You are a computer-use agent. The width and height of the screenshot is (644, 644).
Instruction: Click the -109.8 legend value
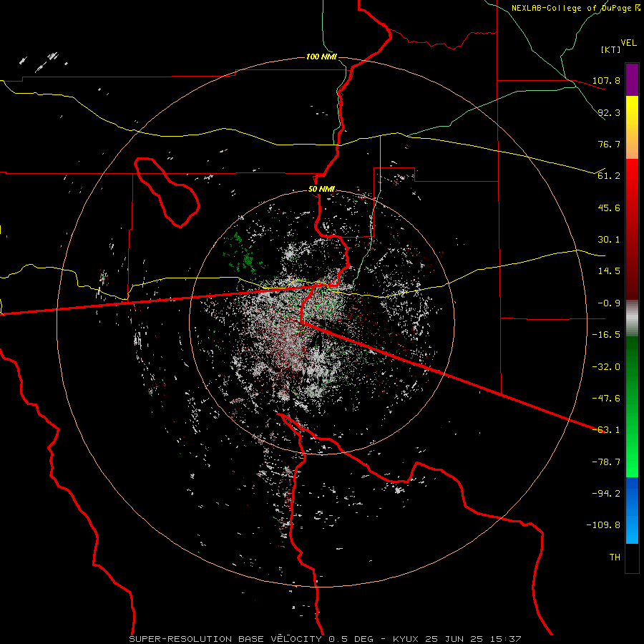[x=603, y=525]
